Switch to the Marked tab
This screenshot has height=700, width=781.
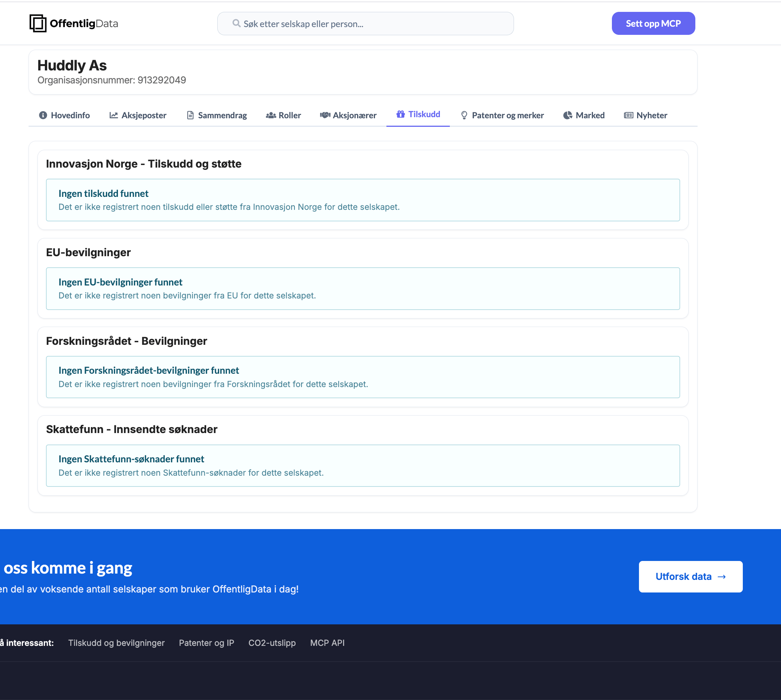click(x=589, y=115)
